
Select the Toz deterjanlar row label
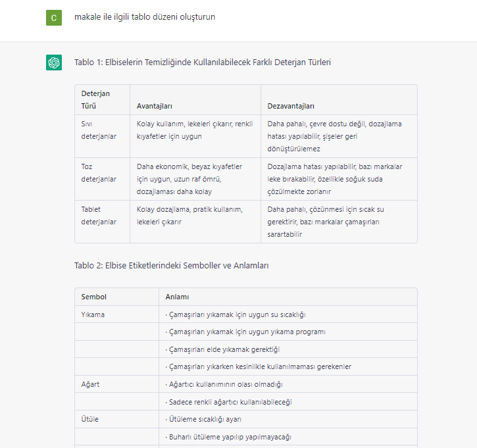pos(99,173)
